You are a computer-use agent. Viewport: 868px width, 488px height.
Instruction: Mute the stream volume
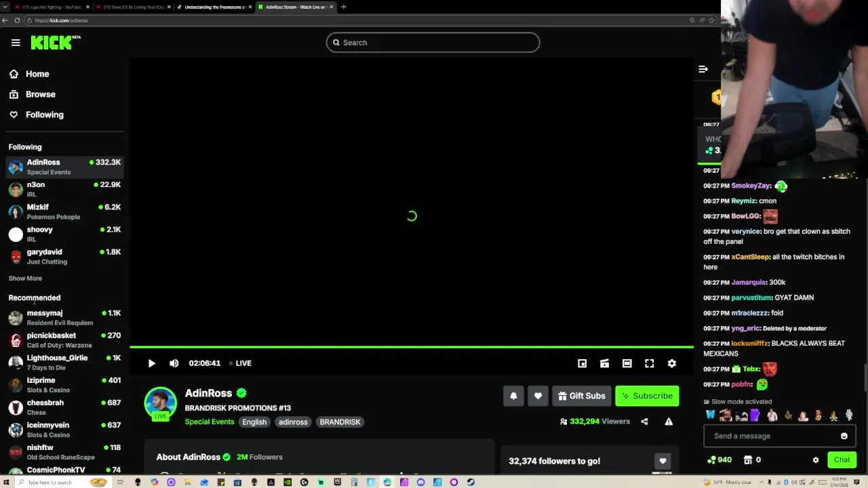[x=174, y=363]
